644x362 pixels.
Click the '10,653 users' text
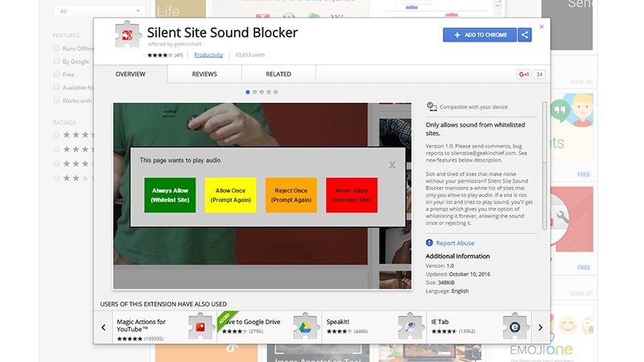250,55
